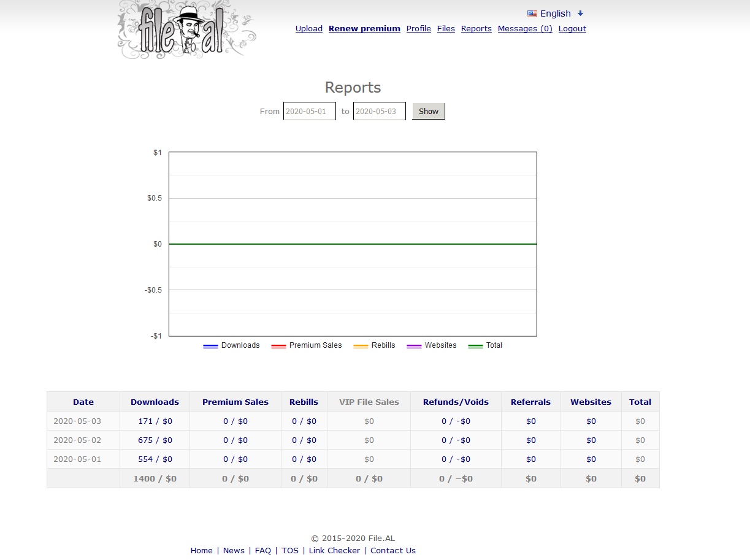Open the Link Checker footer link
750x560 pixels.
click(x=334, y=550)
